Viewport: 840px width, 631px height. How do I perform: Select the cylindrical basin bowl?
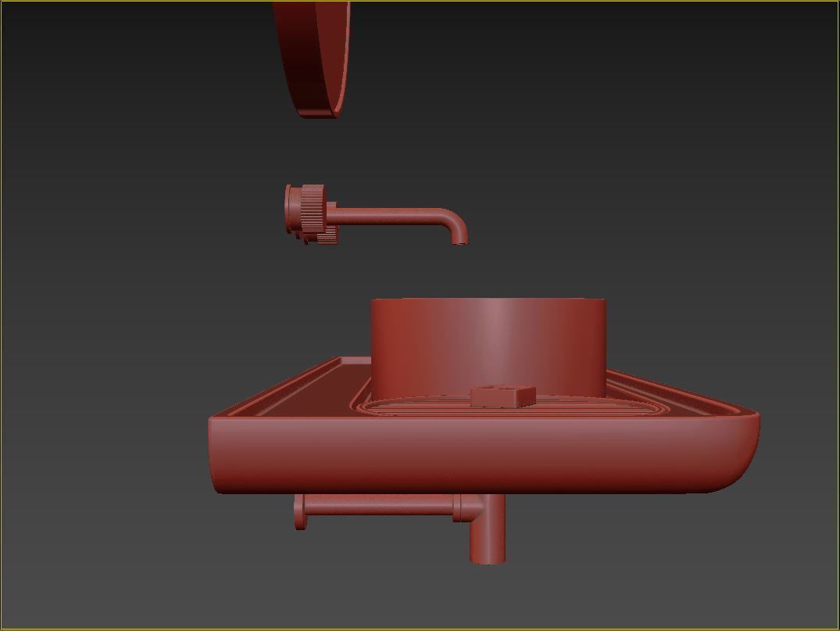(488, 349)
